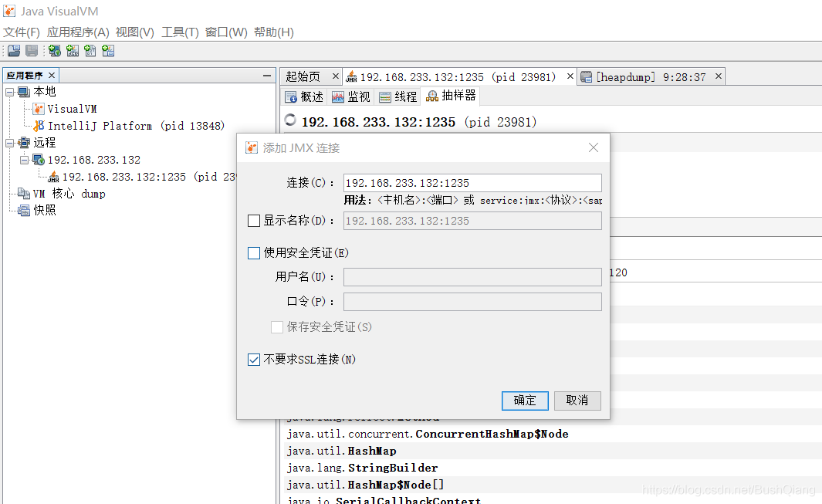Click the java.lang.StringBuilder row
822x504 pixels.
(x=553, y=468)
